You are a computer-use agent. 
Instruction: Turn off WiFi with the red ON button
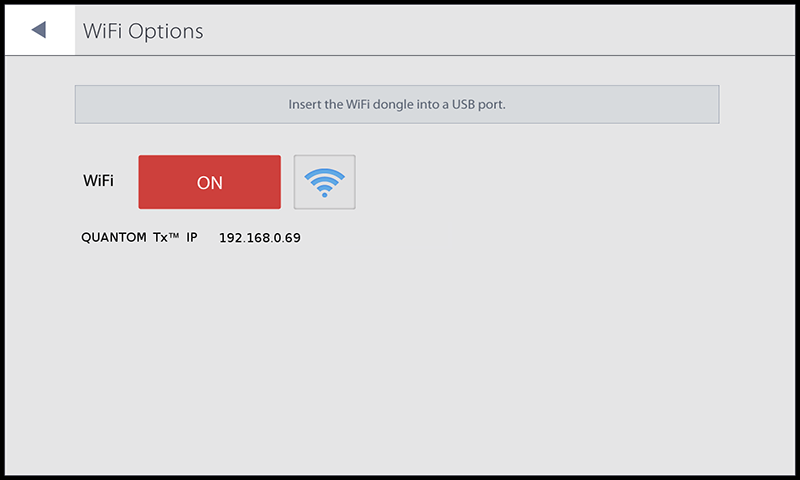pyautogui.click(x=209, y=182)
